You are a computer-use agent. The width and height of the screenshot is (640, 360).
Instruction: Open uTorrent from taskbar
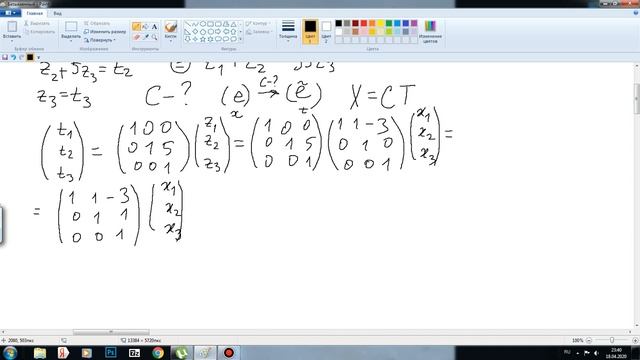click(181, 353)
